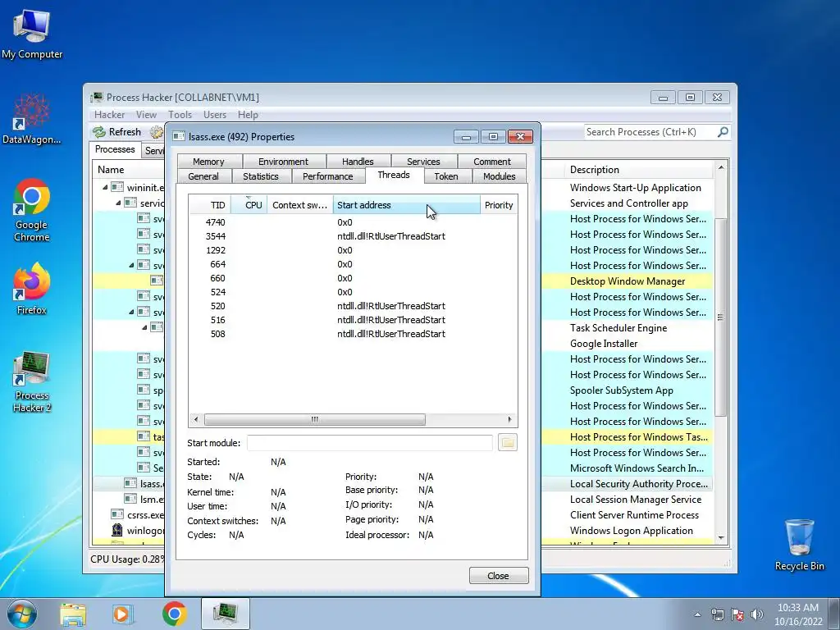Click the Start module text field
The image size is (840, 630).
(x=370, y=442)
